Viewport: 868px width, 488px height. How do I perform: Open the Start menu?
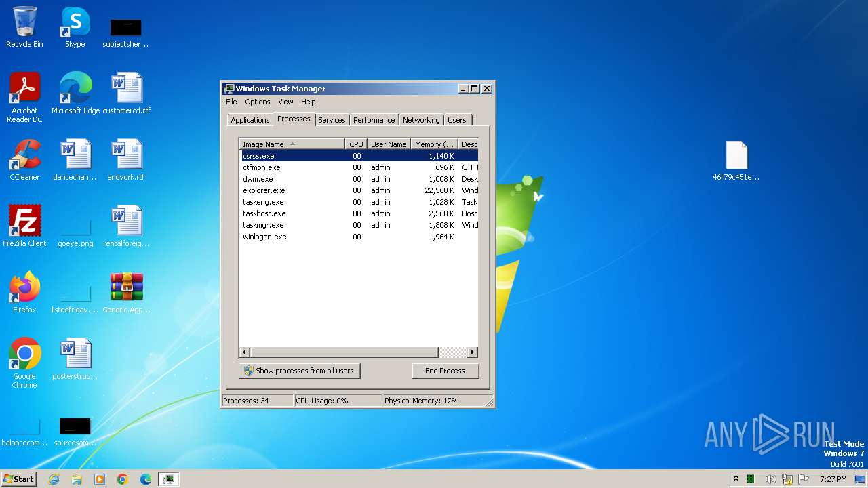(18, 479)
